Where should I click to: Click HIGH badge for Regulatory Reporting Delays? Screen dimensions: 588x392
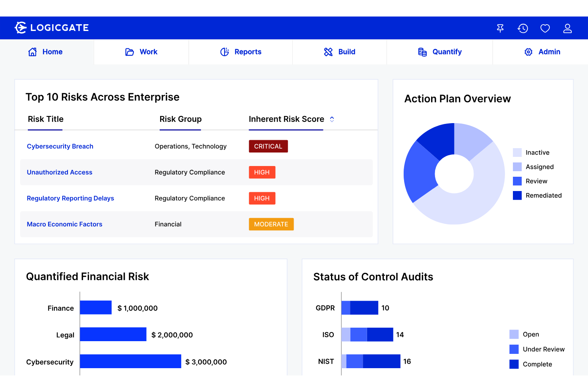pyautogui.click(x=262, y=198)
